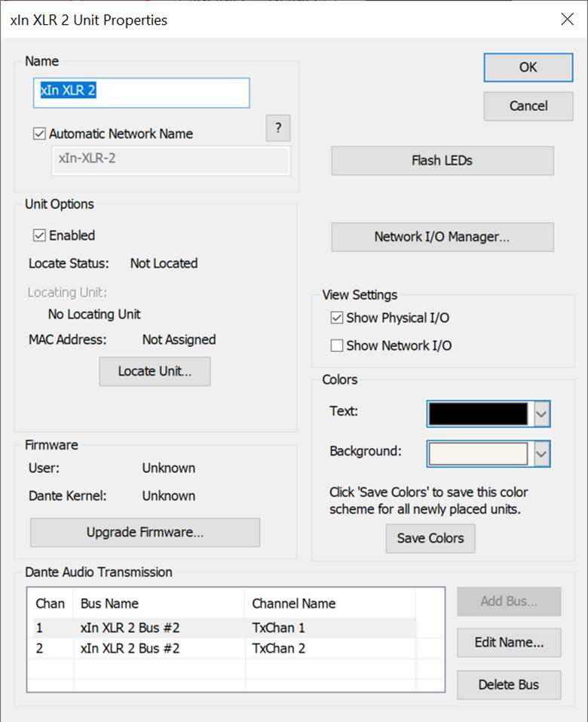Click the Edit Name button
The width and height of the screenshot is (588, 722).
click(509, 642)
